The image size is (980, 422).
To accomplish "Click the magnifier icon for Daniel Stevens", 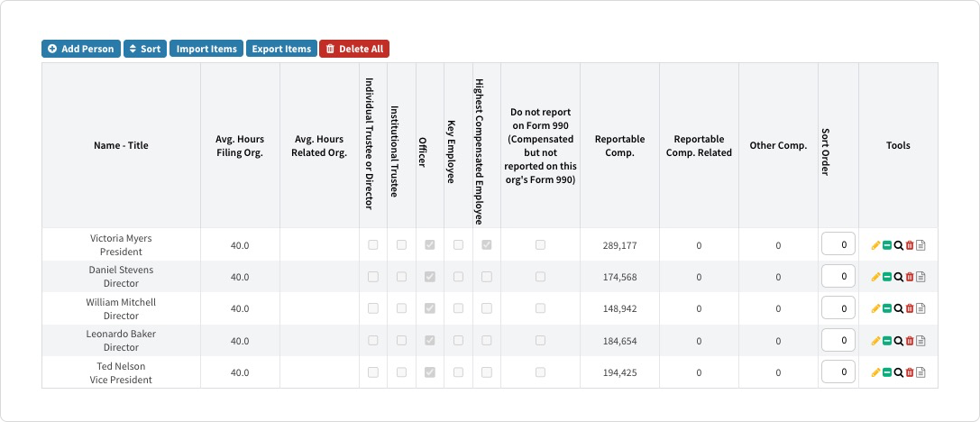I will tap(898, 277).
